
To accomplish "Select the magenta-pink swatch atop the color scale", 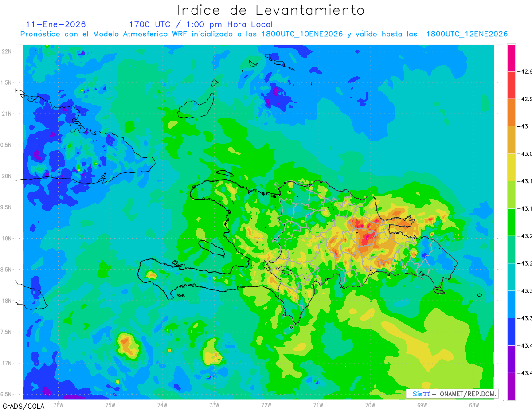I will pos(511,58).
